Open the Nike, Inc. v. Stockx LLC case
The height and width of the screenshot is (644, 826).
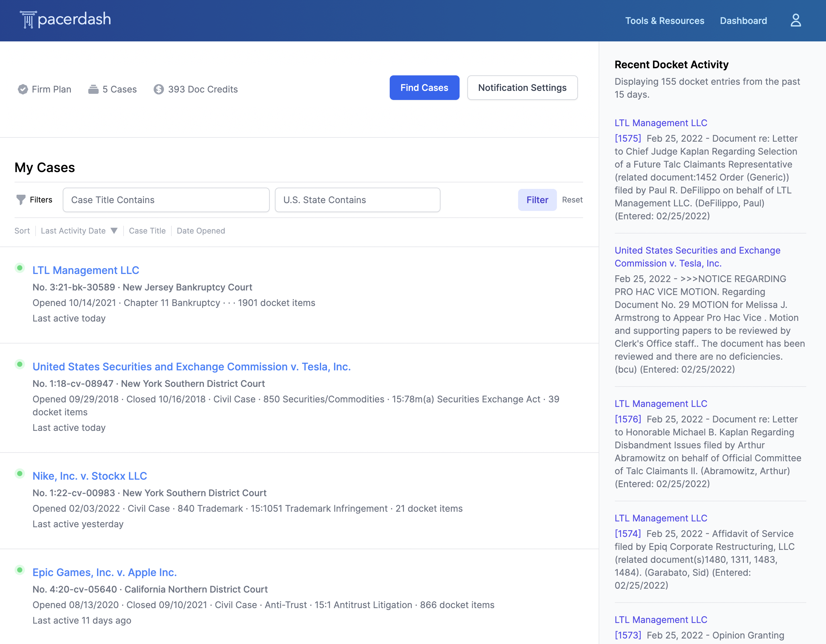pos(90,476)
